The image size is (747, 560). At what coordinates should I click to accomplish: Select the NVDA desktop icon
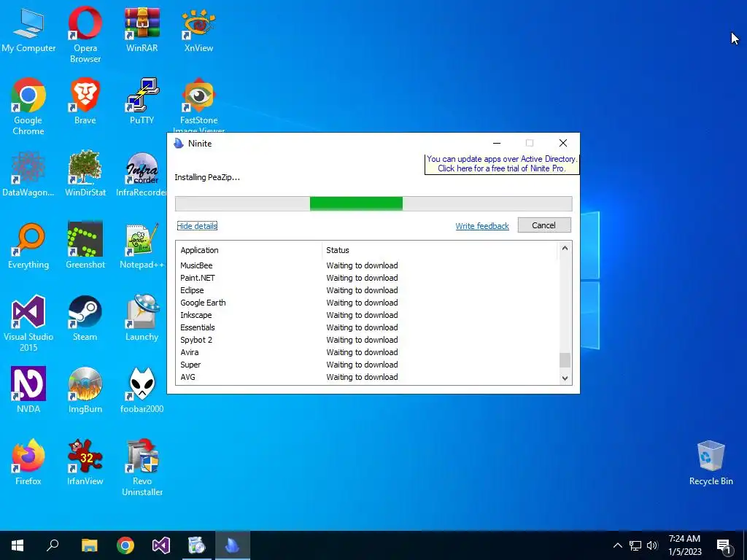tap(28, 391)
